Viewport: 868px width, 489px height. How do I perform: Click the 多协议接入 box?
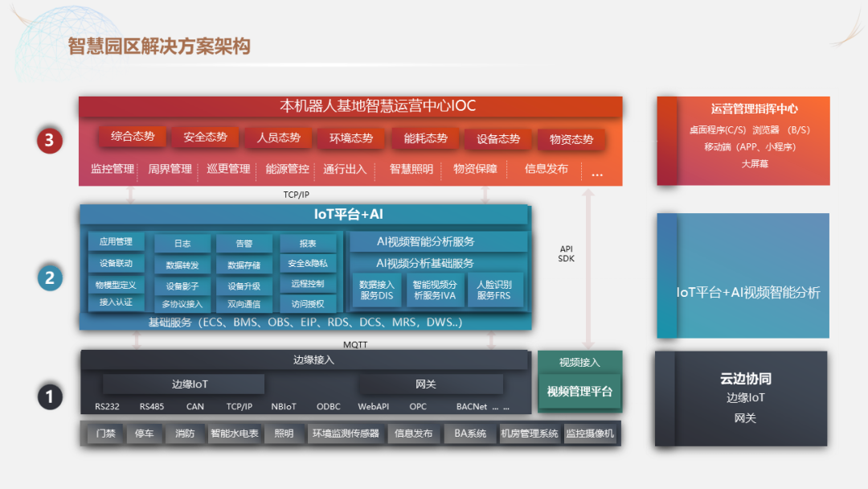click(182, 304)
